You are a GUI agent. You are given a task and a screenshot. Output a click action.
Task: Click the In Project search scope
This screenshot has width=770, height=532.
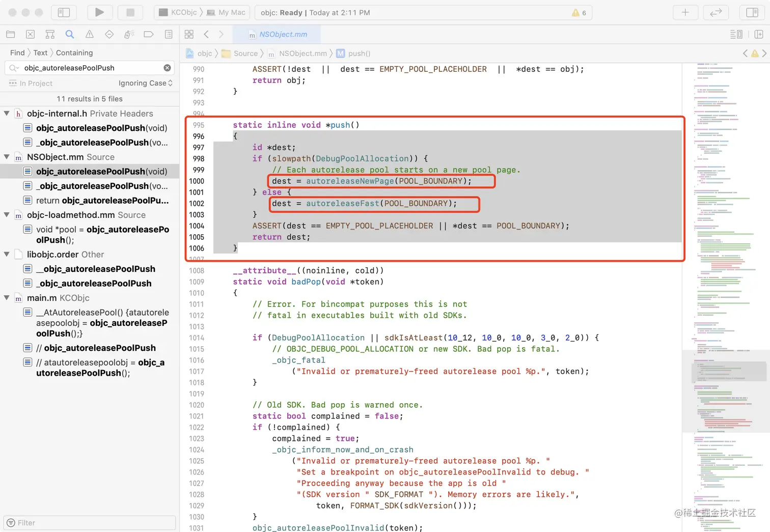coord(36,83)
